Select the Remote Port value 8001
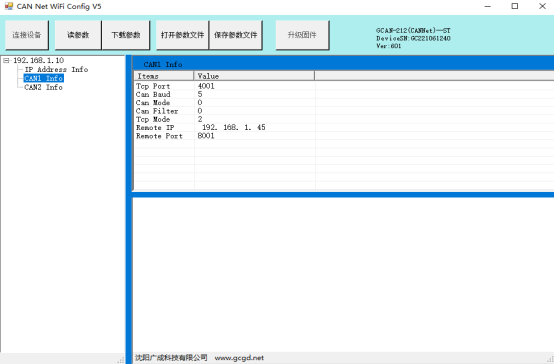The height and width of the screenshot is (364, 555). tap(206, 136)
